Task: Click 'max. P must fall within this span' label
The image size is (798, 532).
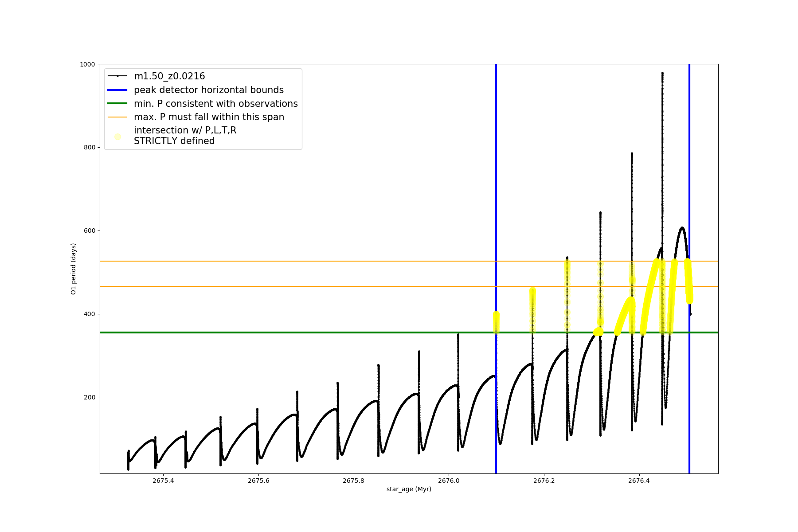Action: (209, 117)
